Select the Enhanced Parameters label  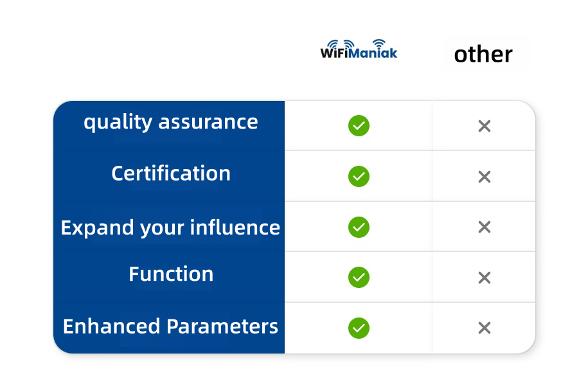[170, 326]
